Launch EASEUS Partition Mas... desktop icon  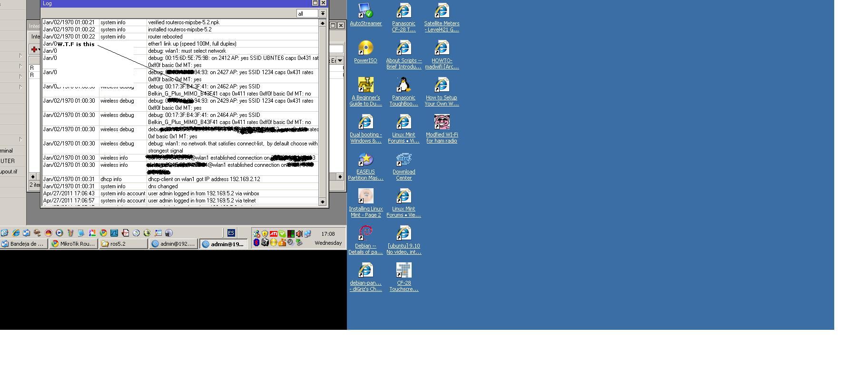click(365, 166)
